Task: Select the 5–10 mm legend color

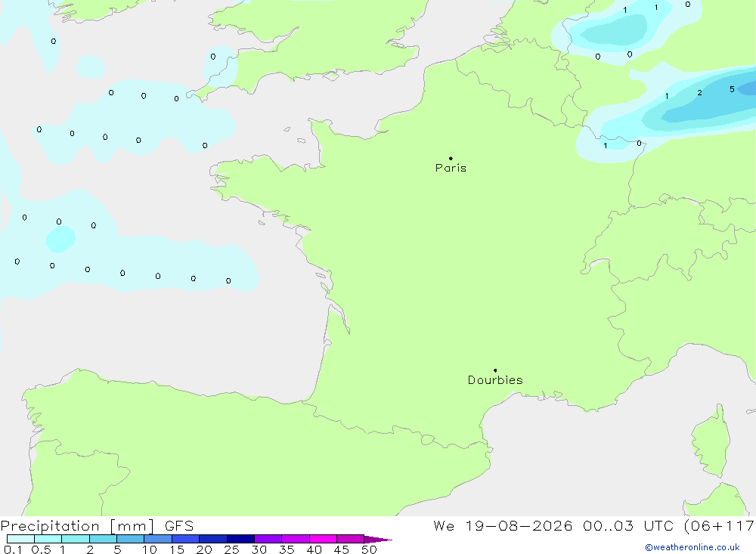Action: point(131,539)
